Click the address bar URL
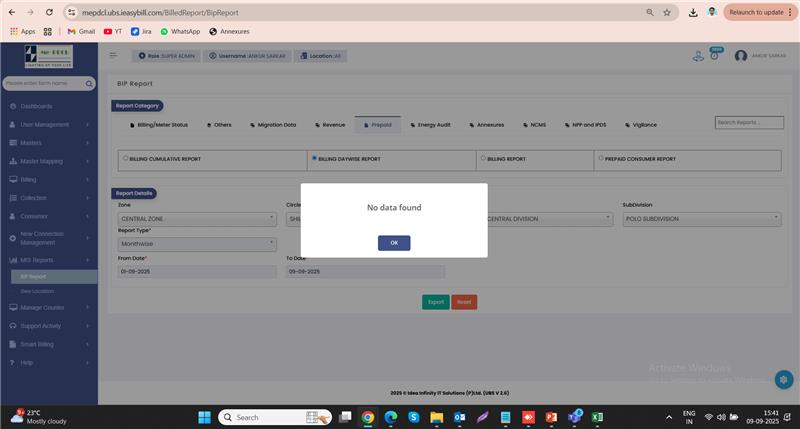 point(160,12)
